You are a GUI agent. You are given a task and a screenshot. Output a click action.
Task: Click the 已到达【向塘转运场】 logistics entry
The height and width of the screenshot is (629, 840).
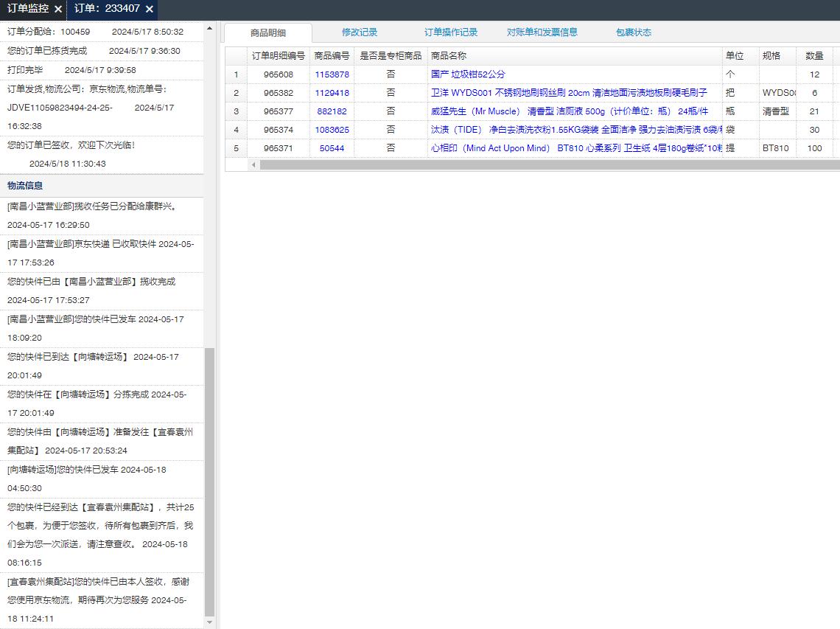tap(102, 366)
